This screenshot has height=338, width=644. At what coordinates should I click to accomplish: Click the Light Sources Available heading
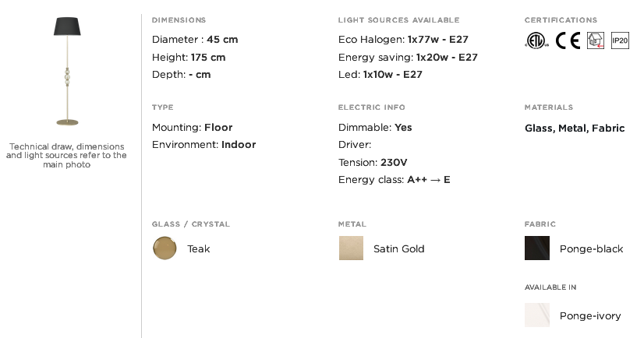(399, 20)
